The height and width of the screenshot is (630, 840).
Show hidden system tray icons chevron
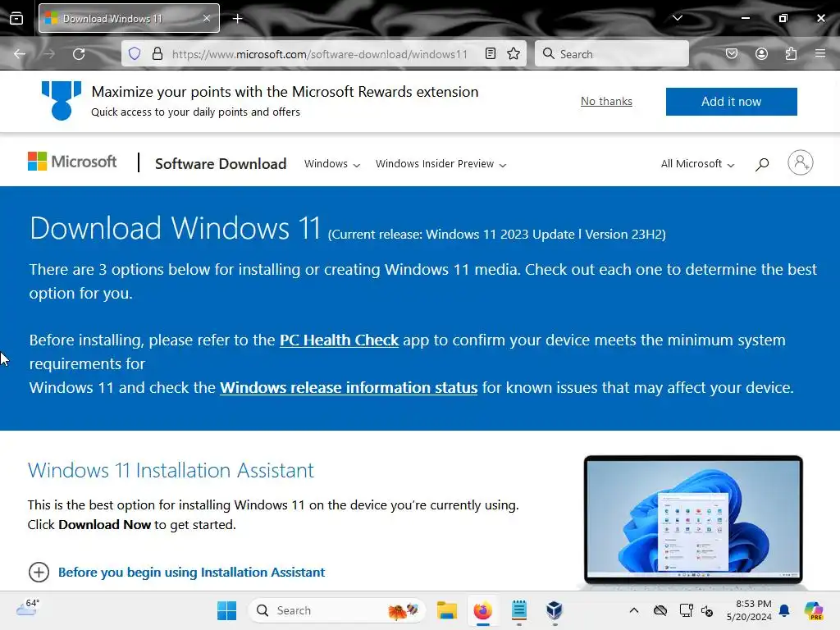pos(634,610)
